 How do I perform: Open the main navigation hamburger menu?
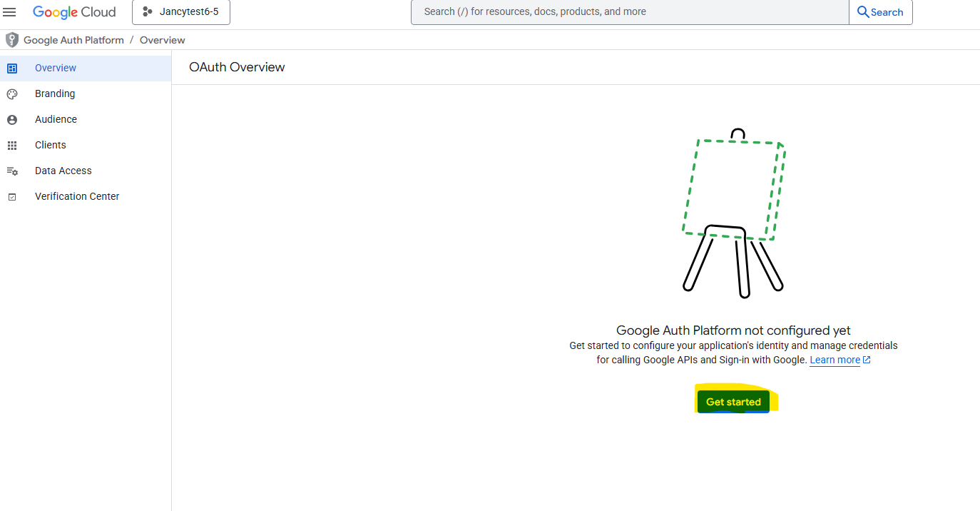[10, 12]
